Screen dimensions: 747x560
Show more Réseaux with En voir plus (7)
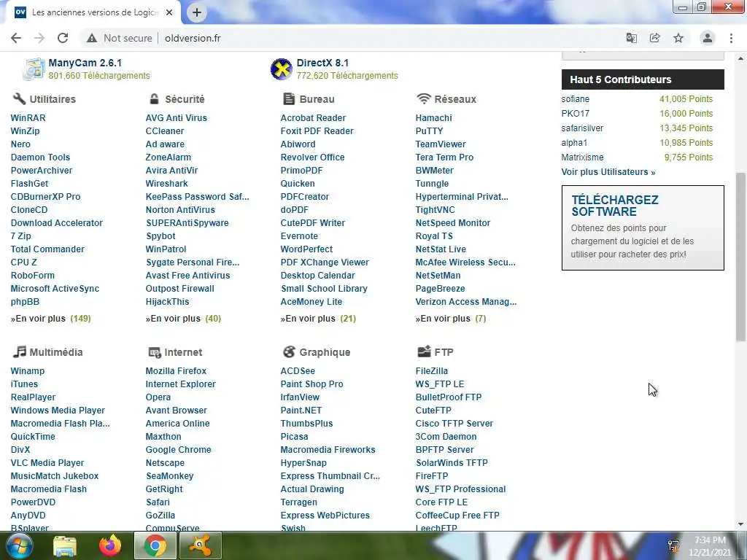click(451, 319)
